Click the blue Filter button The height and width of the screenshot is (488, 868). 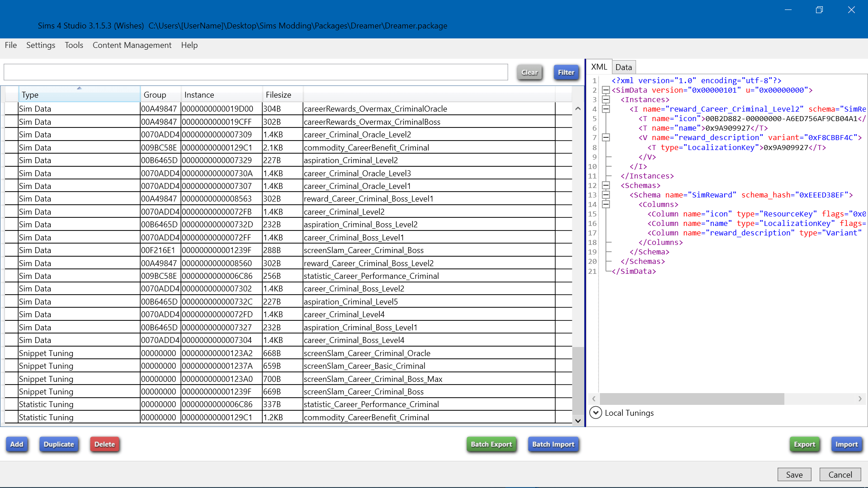(566, 72)
